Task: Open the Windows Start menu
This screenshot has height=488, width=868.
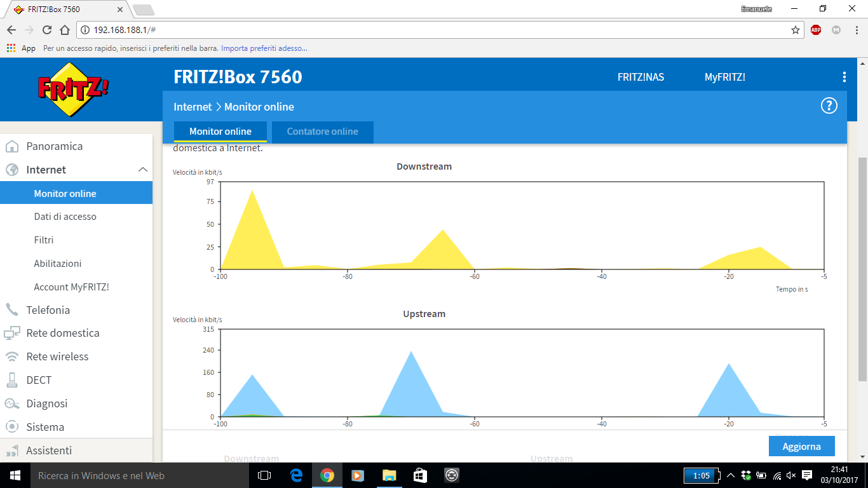Action: click(15, 475)
